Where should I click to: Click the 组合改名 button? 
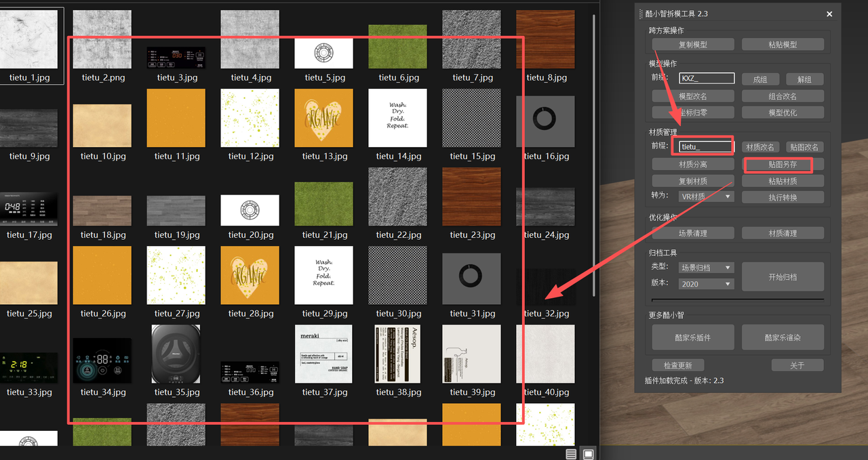coord(783,96)
